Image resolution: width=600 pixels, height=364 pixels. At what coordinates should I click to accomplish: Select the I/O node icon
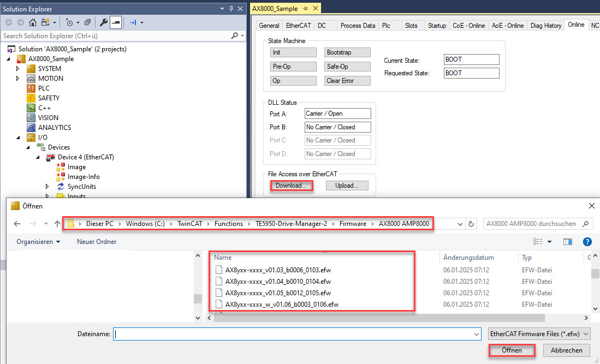click(31, 138)
